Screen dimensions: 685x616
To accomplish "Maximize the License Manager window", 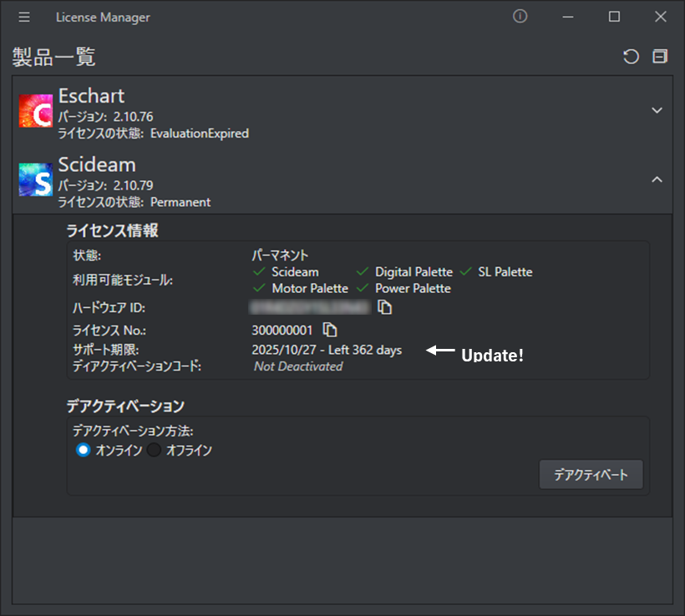I will tap(614, 17).
